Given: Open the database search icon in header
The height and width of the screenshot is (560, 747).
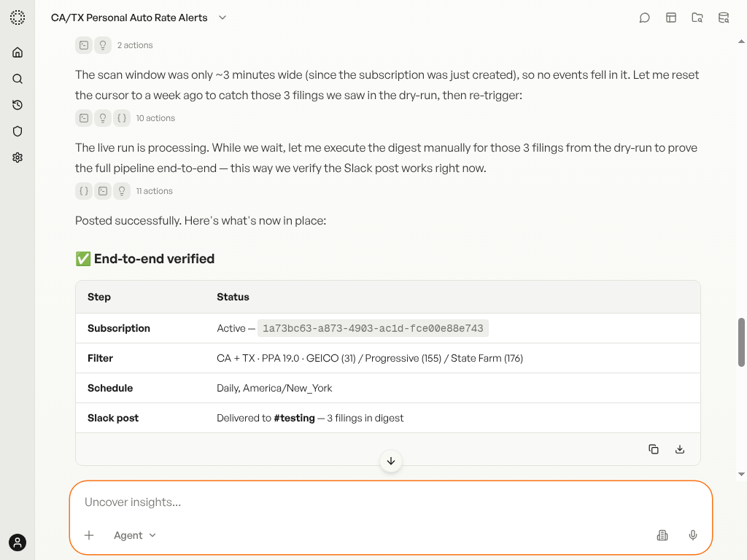Looking at the screenshot, I should tap(724, 17).
